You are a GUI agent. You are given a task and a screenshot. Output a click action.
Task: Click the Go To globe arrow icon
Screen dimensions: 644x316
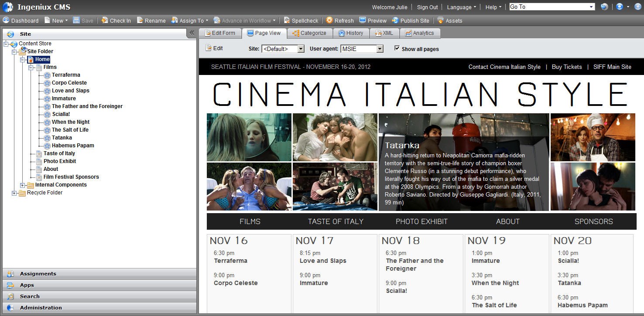(x=604, y=7)
